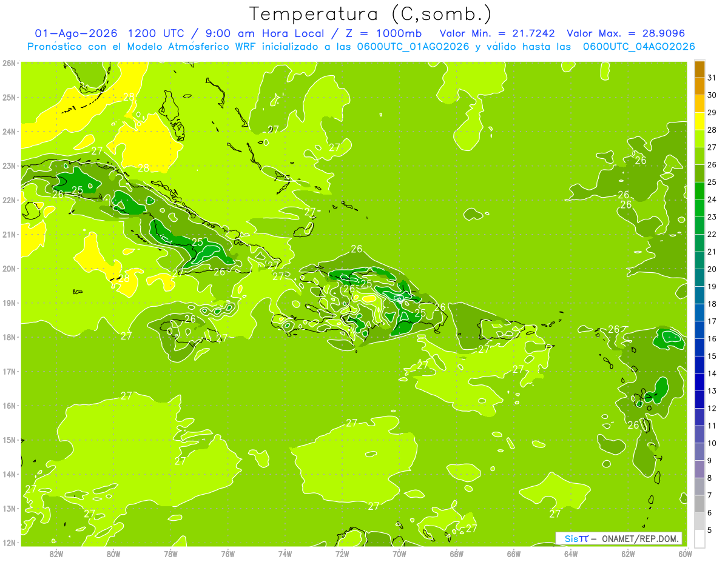Screen dimensions: 728x562
Task: Click the green legend swatch between 24 and 25
Action: [699, 192]
